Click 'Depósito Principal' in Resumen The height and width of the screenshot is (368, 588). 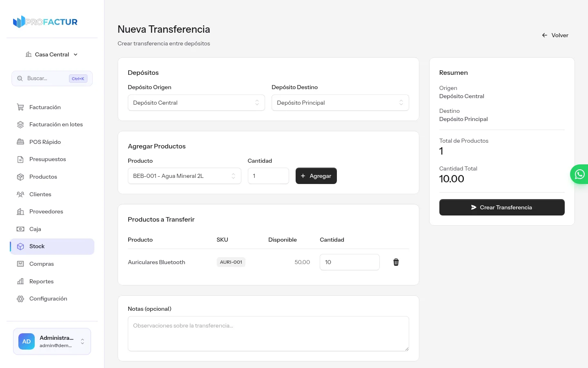[x=463, y=119]
